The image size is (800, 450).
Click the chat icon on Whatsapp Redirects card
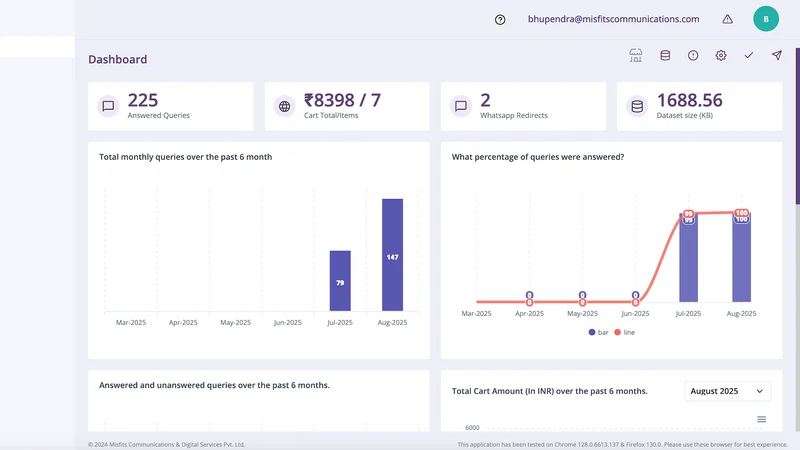461,106
